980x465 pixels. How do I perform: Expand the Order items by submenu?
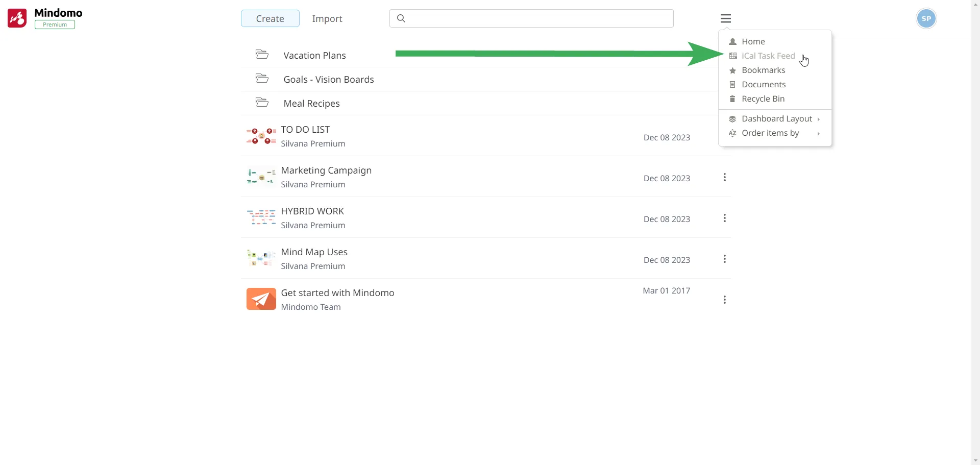[771, 133]
